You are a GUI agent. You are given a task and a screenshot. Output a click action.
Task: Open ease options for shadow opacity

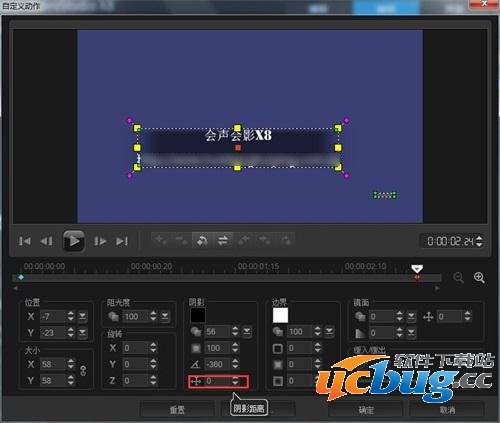coord(247,332)
